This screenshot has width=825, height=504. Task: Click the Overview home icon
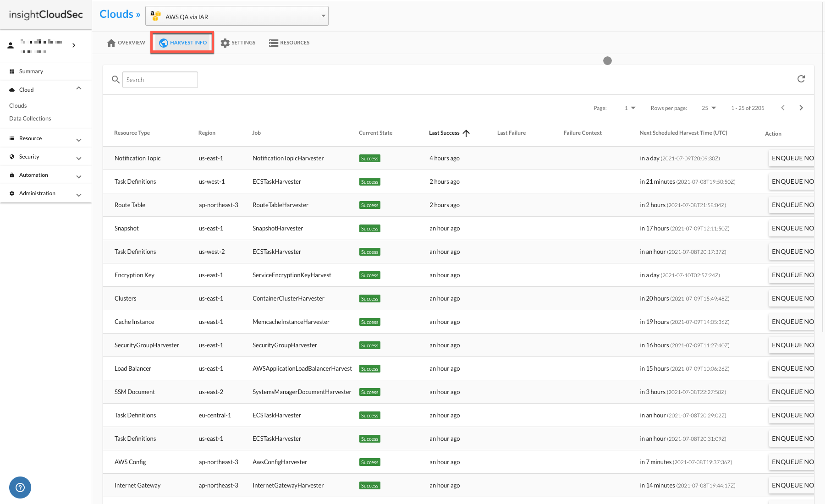click(111, 43)
